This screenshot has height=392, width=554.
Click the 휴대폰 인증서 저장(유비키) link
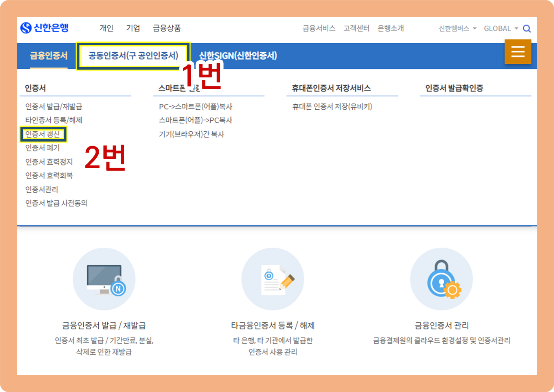coord(332,107)
